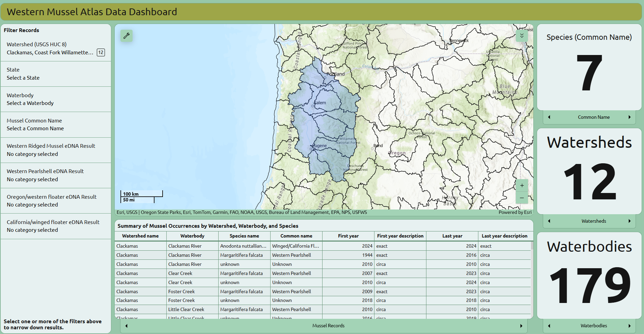Screen dimensions: 644x334
Task: Open the State filter selector
Action: click(x=56, y=74)
